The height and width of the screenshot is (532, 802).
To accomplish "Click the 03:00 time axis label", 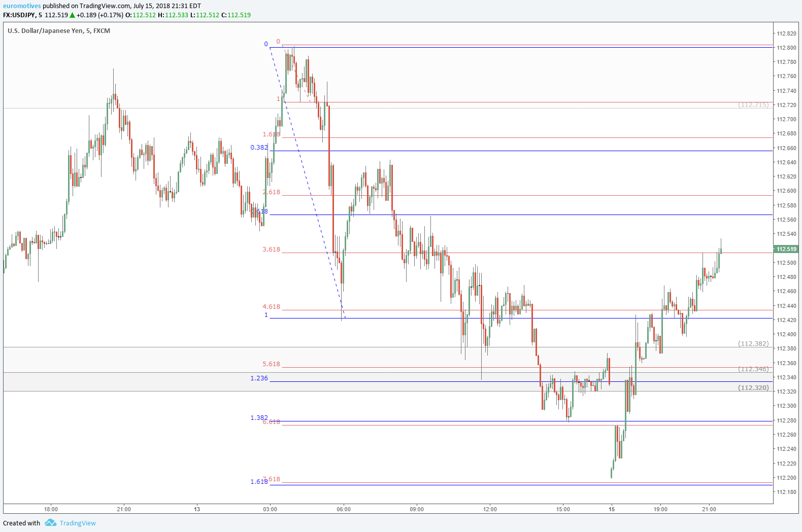I will [270, 509].
